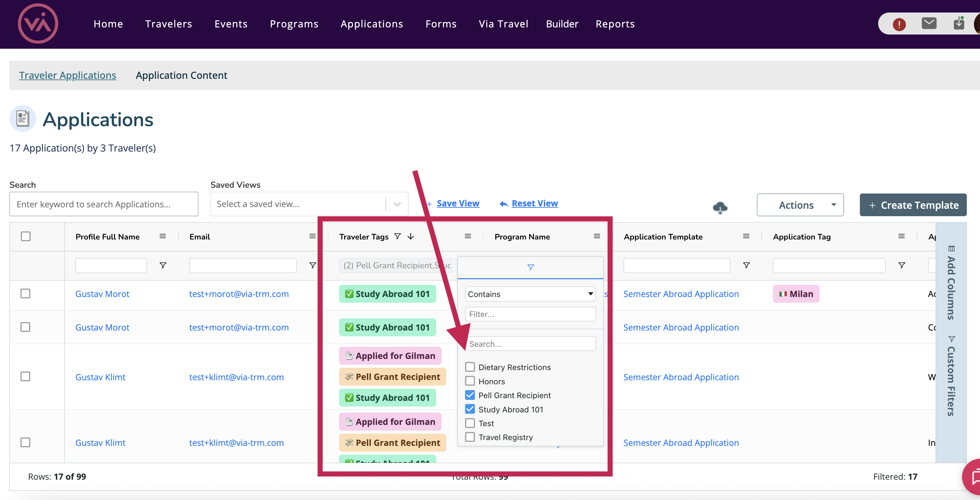Screen dimensions: 980x500
Task: Select second Gustav Morot row checkbox
Action: (25, 327)
